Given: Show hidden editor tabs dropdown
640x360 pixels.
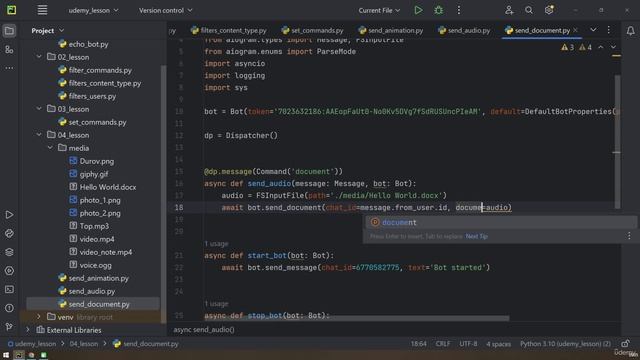Looking at the screenshot, I should click(x=593, y=30).
